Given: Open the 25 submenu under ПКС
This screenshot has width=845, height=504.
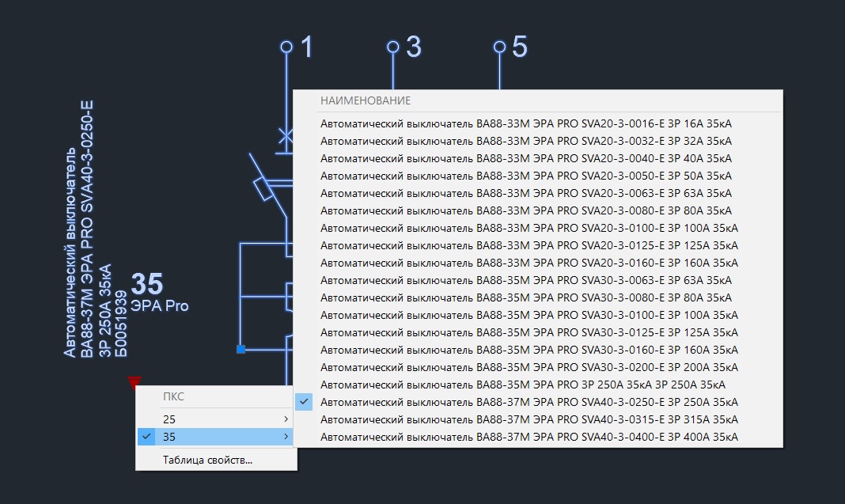Looking at the screenshot, I should coord(215,419).
